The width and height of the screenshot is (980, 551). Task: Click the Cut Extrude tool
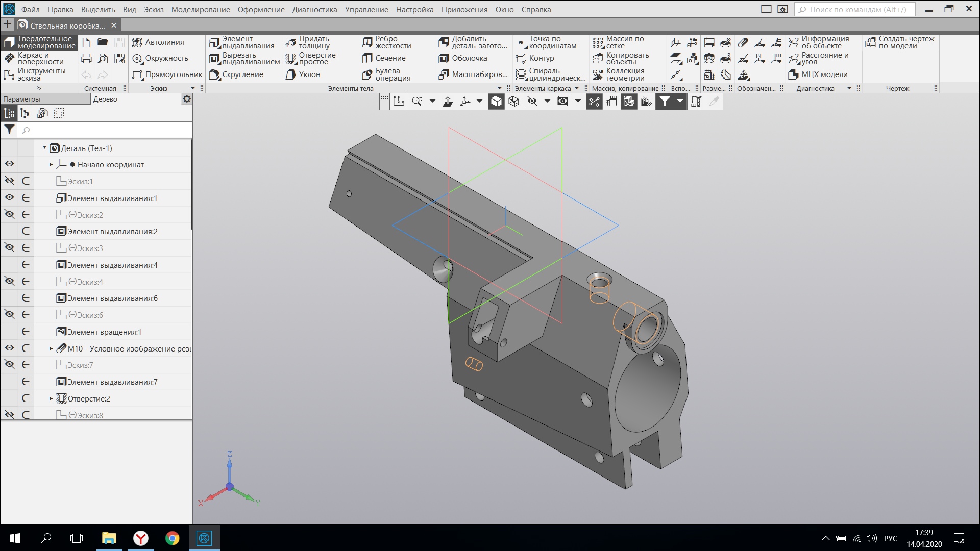[244, 58]
